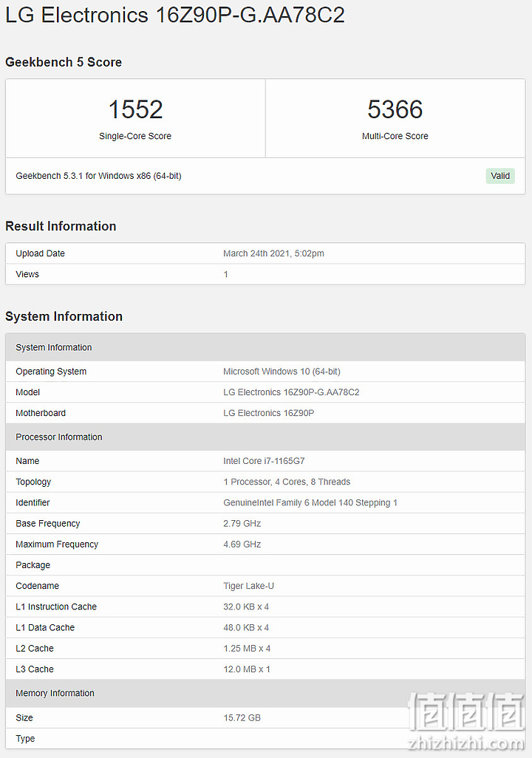The width and height of the screenshot is (532, 758).
Task: Click the Maximum Frequency label
Action: pos(57,544)
